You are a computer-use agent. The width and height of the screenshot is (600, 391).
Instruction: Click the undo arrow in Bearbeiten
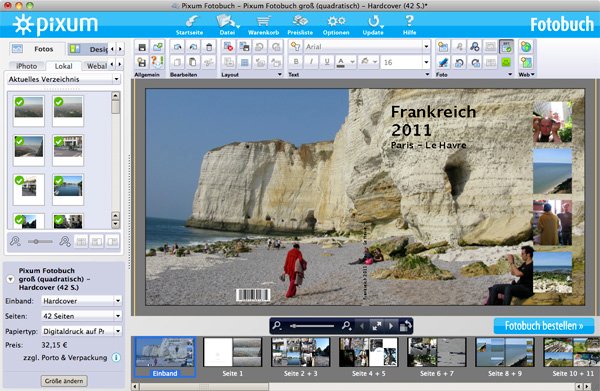click(x=178, y=47)
